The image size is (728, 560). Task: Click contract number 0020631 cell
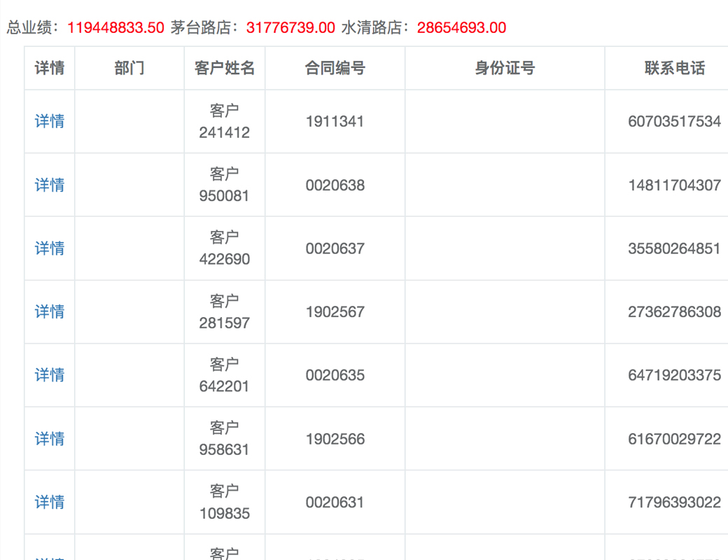[x=335, y=502]
